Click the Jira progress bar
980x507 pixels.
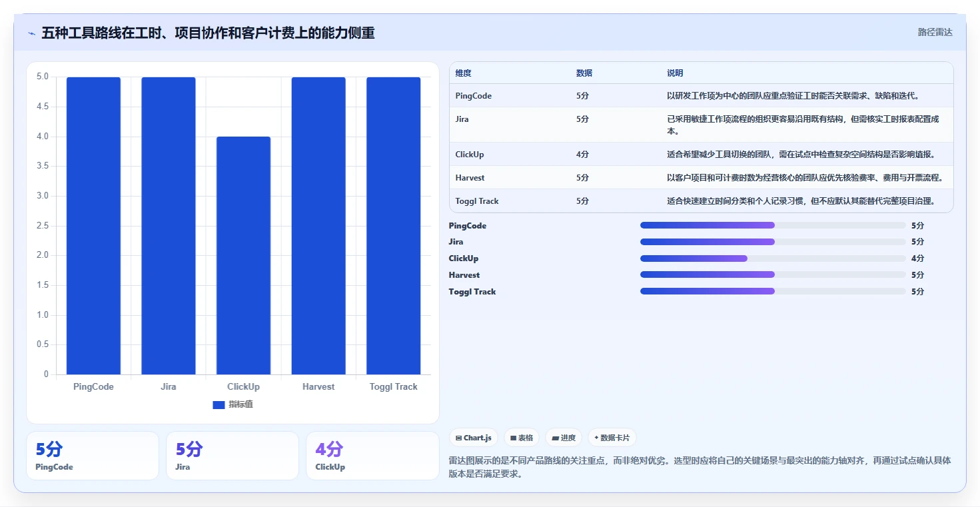tap(773, 242)
